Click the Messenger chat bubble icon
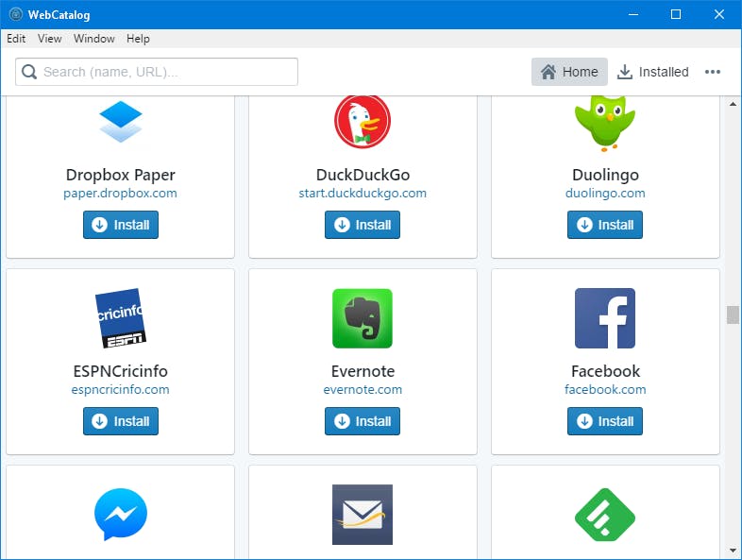 click(x=121, y=515)
